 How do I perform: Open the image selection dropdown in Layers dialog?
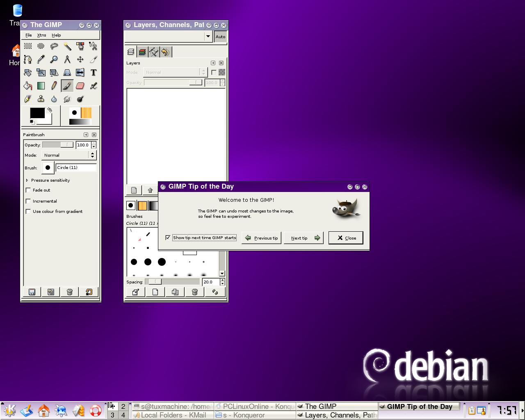coord(169,37)
